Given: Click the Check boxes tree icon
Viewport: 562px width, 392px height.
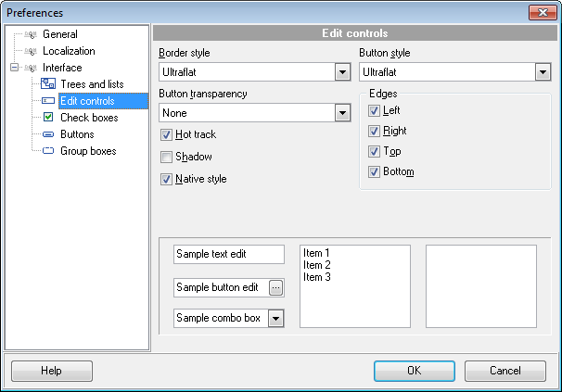Looking at the screenshot, I should point(48,118).
